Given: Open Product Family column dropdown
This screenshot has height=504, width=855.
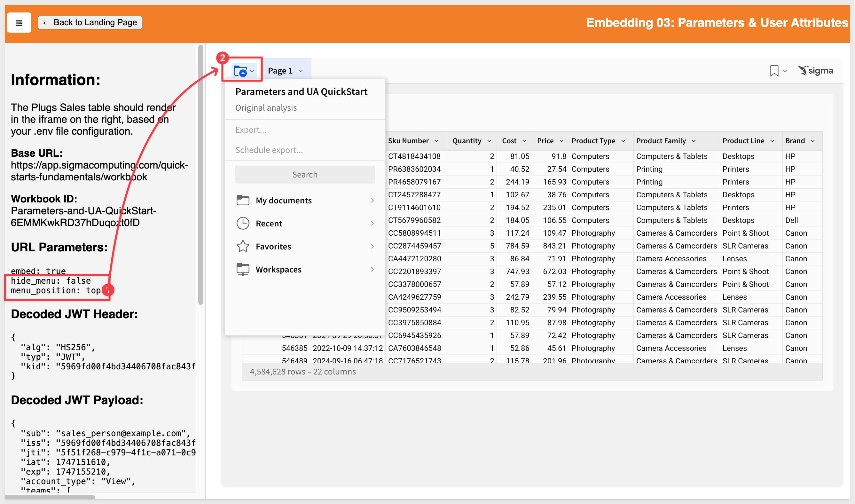Looking at the screenshot, I should pyautogui.click(x=694, y=141).
